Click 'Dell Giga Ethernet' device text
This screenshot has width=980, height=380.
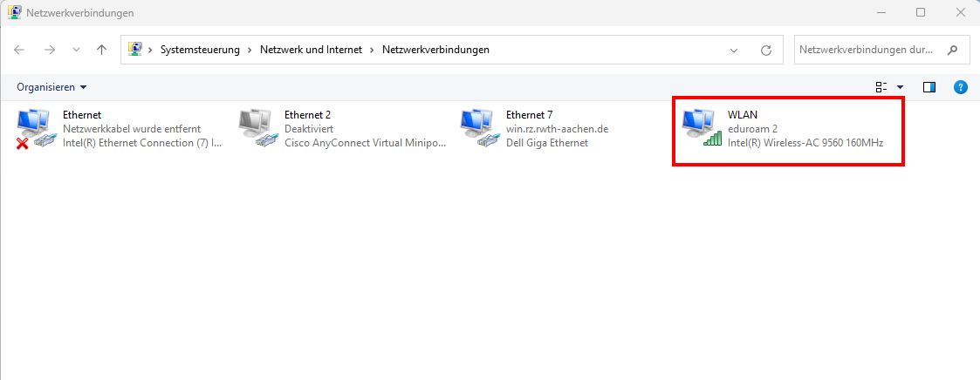click(x=547, y=143)
